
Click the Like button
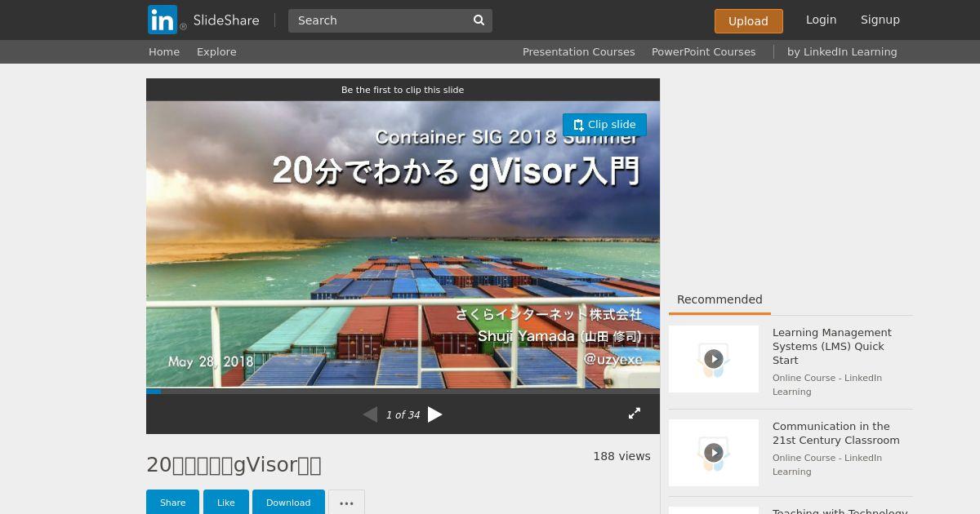point(225,503)
